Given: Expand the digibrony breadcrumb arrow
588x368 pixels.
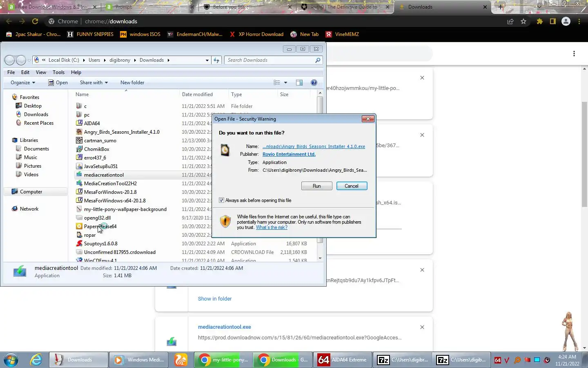Looking at the screenshot, I should pos(135,60).
